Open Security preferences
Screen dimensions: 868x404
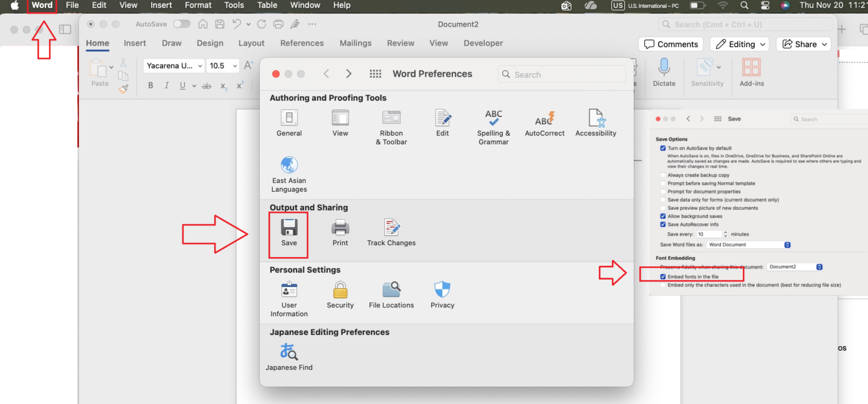tap(340, 295)
